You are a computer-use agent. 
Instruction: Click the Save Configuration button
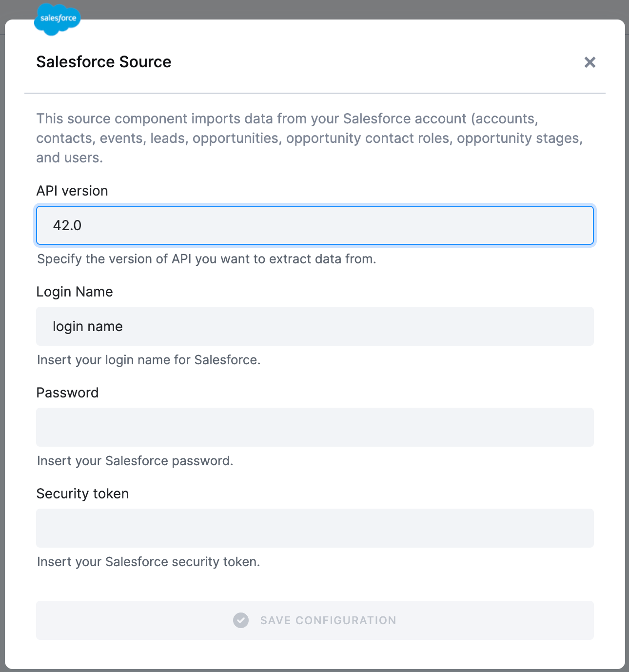314,620
